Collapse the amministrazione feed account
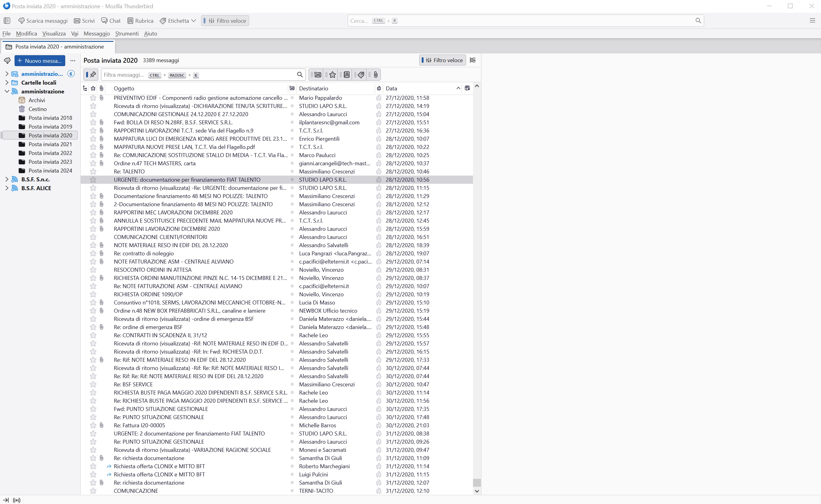 (7, 91)
